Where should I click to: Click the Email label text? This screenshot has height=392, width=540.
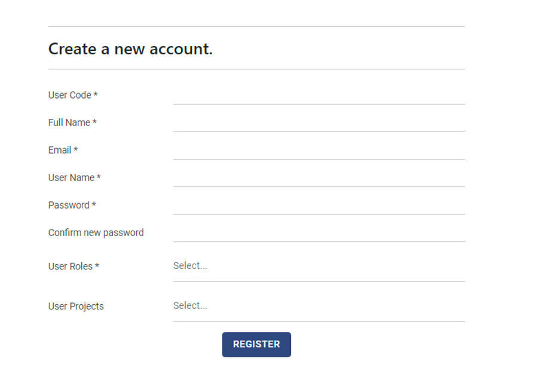[60, 151]
